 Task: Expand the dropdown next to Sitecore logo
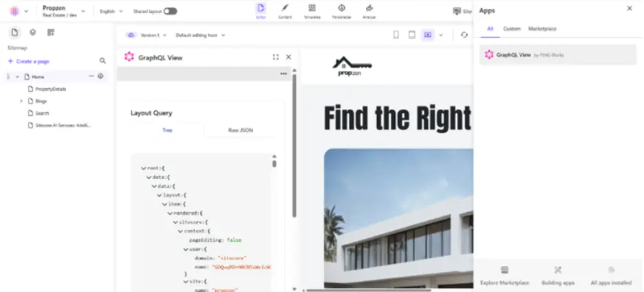27,12
